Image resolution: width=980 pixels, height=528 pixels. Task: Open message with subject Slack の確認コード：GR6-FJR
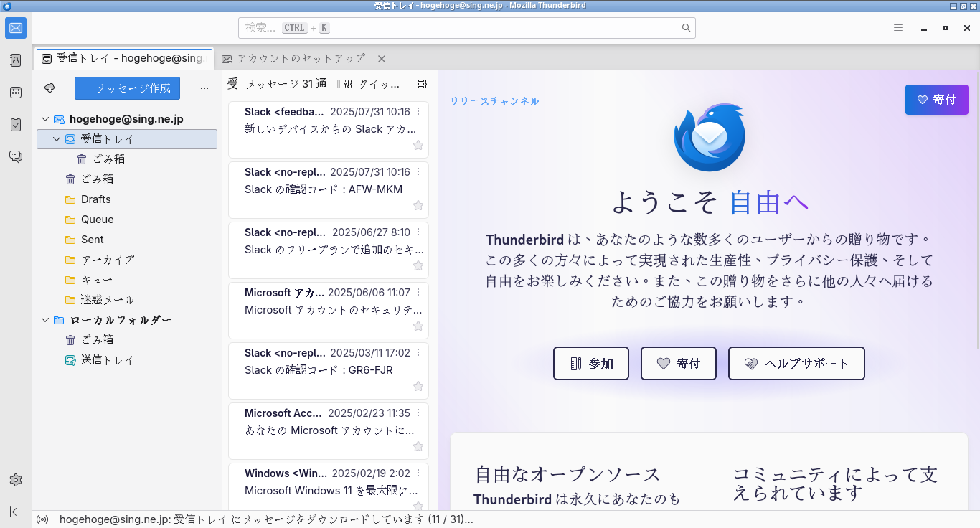[x=329, y=371]
